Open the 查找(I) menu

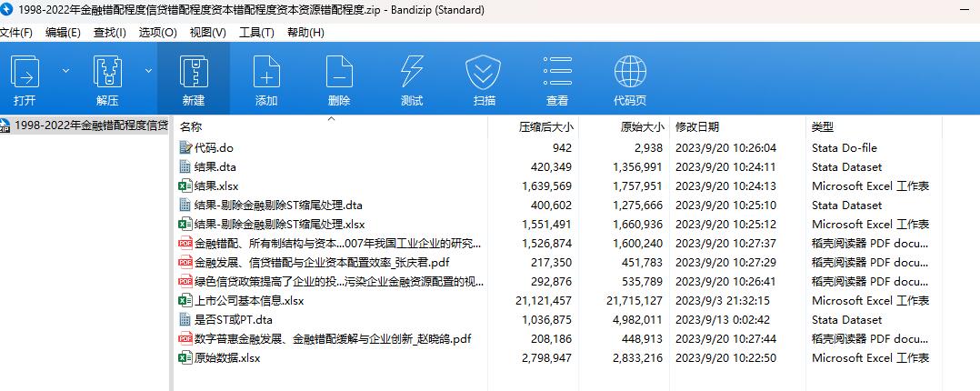[110, 33]
